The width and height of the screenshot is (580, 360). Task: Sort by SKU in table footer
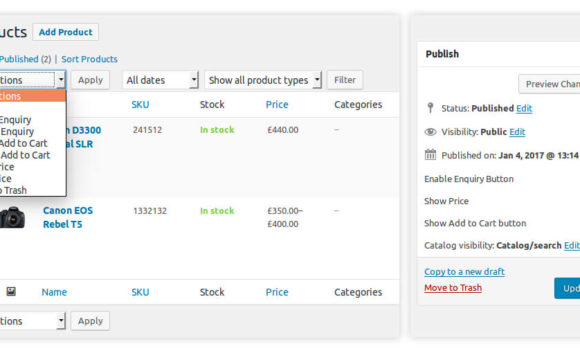[140, 292]
